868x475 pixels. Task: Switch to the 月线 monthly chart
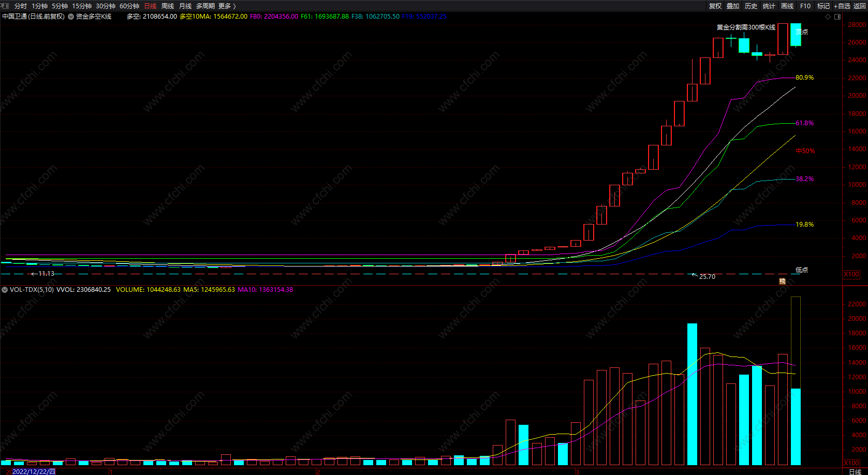point(185,6)
